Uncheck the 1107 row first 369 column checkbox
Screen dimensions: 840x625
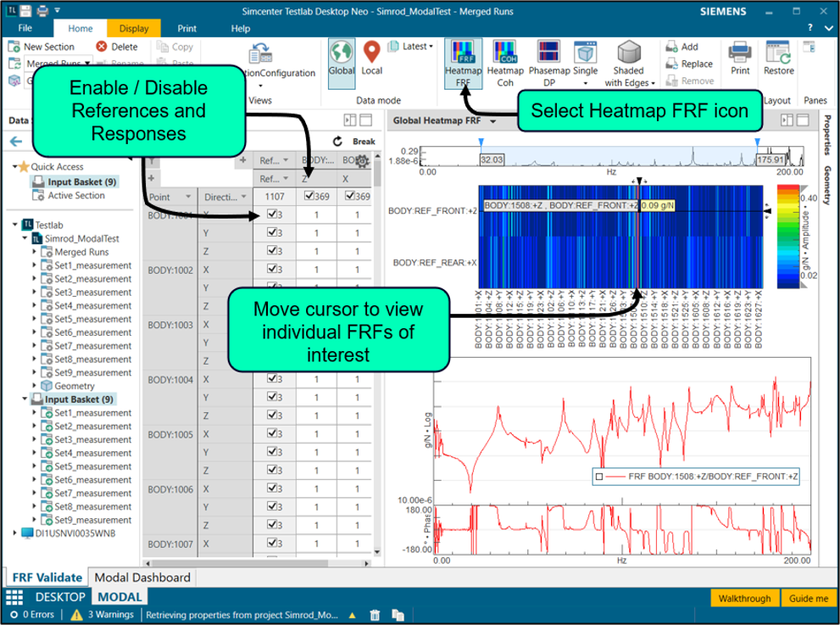tap(308, 197)
